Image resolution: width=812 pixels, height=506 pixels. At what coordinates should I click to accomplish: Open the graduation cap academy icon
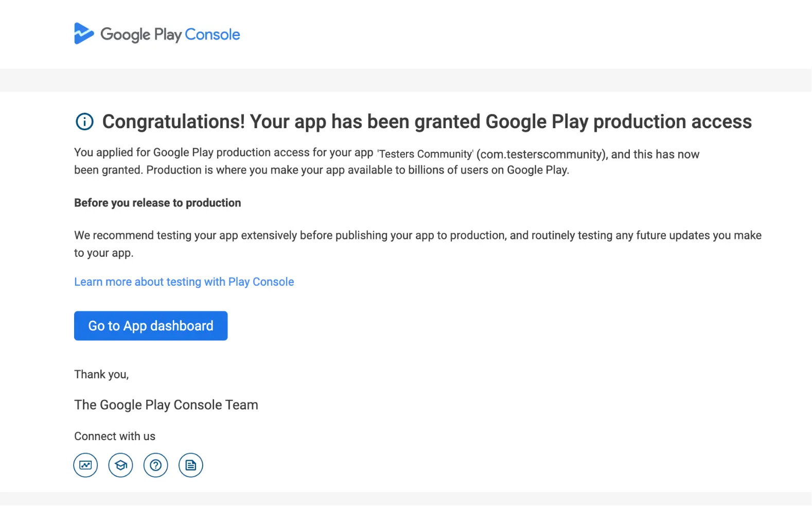120,465
